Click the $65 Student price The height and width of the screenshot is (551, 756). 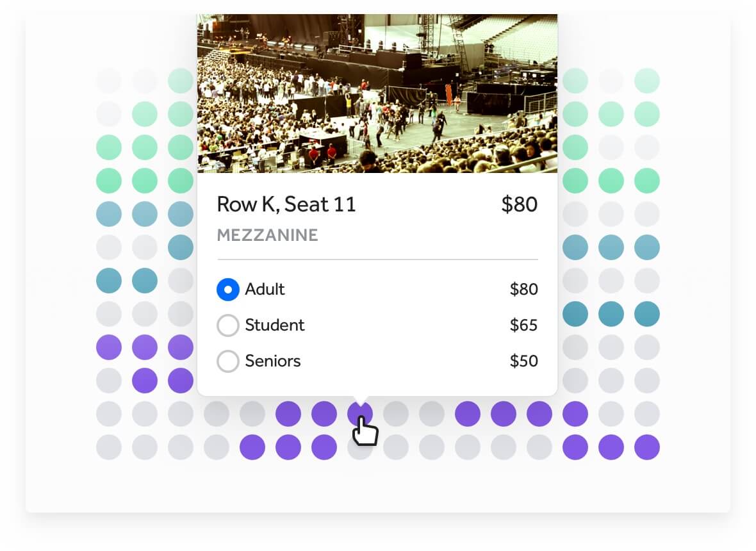[524, 325]
